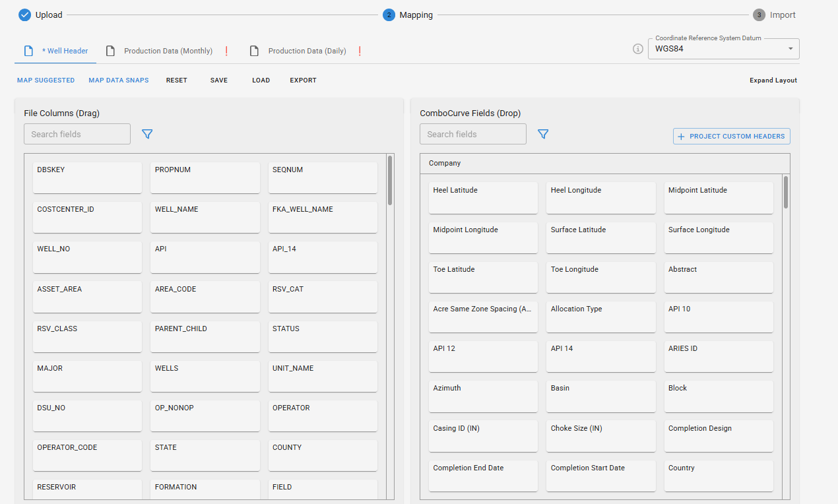The height and width of the screenshot is (504, 838).
Task: Select the ARIES ID field card
Action: pos(719,357)
